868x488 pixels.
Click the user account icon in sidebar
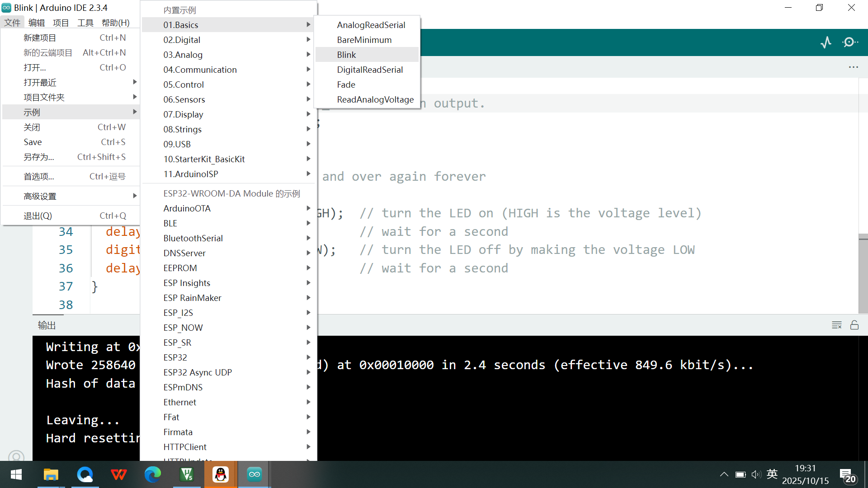(16, 457)
